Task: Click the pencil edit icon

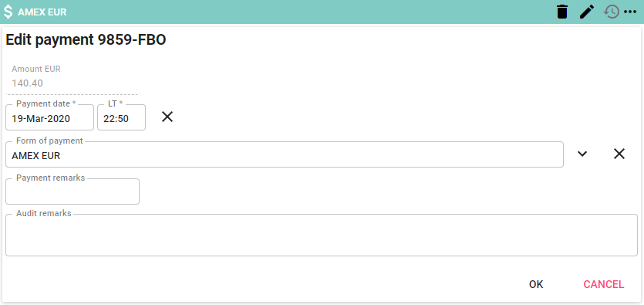Action: coord(587,12)
